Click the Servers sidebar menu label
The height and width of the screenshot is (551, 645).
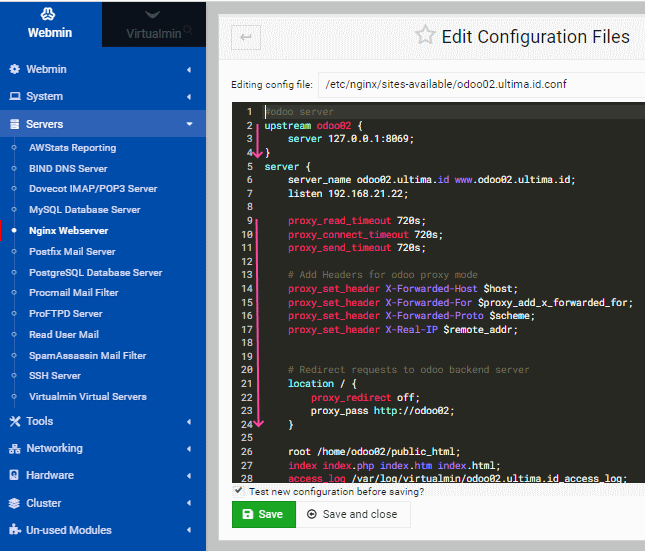(x=44, y=124)
